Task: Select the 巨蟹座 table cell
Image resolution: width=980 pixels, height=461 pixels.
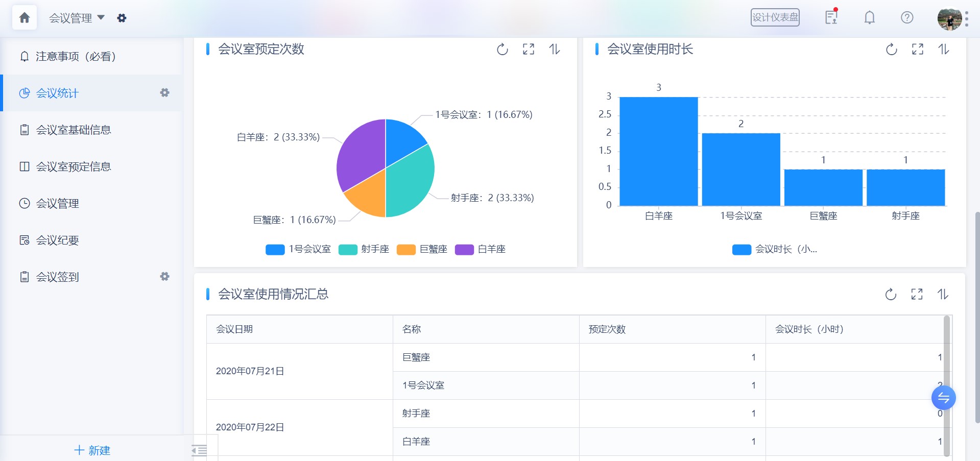Action: click(486, 357)
